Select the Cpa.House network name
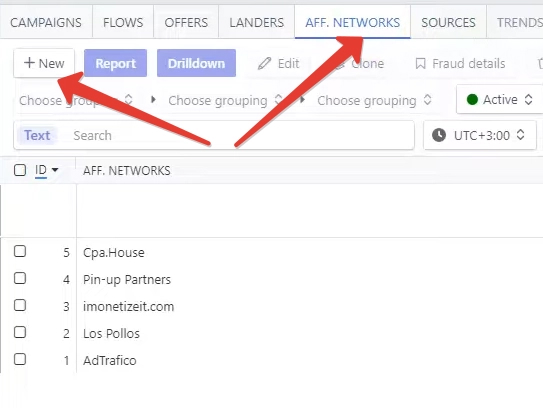Viewport: 543px width, 408px height. pos(114,253)
